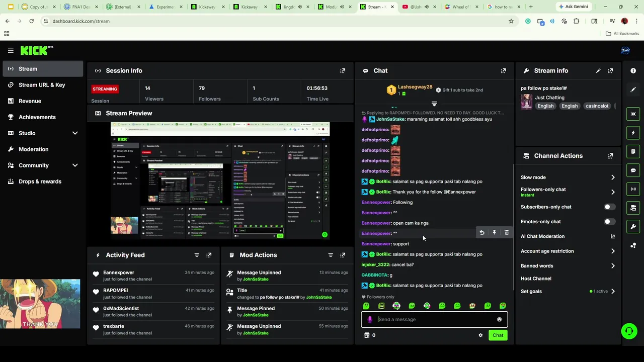Image resolution: width=644 pixels, height=362 pixels.
Task: Expand Banned words settings
Action: pyautogui.click(x=613, y=266)
